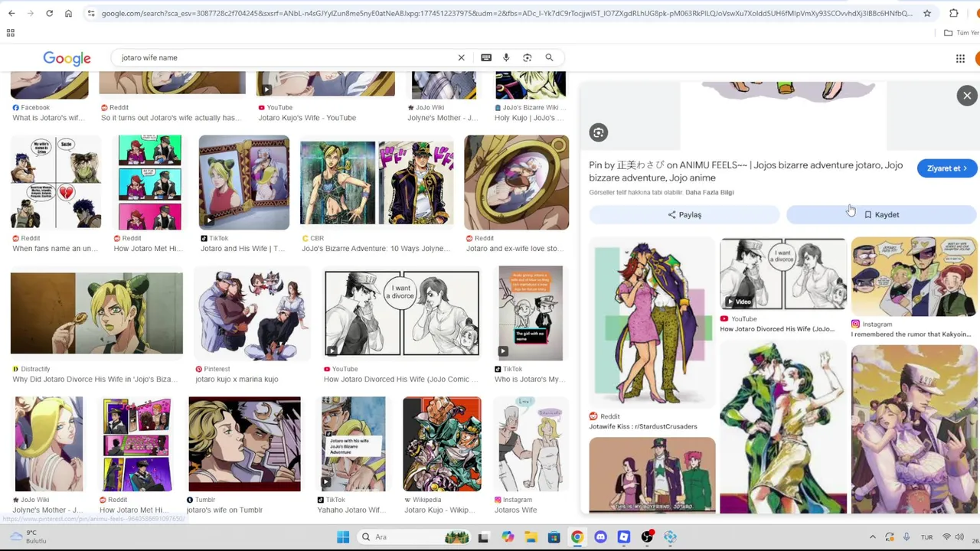This screenshot has height=551, width=980.
Task: Open the 'Jotaro and ex-wife love sto...' Reddit image
Action: (x=517, y=182)
